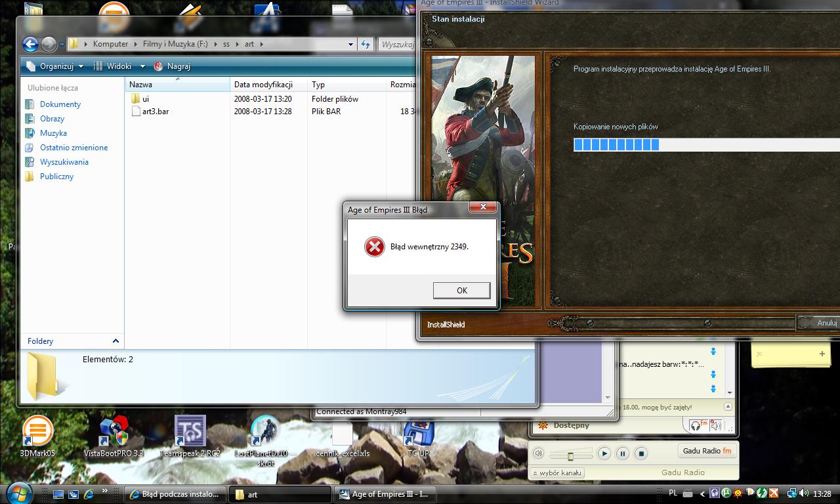Viewport: 840px width, 504px height.
Task: Go back in the Explorer window
Action: [30, 44]
